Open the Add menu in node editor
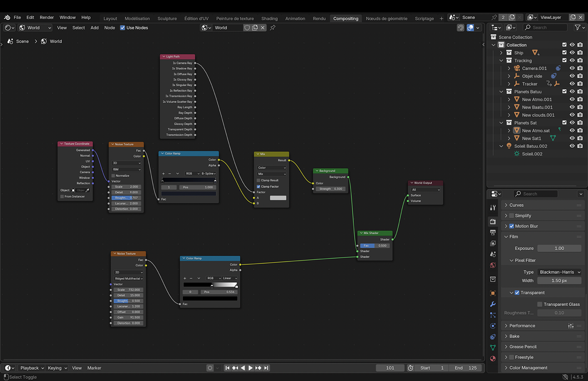The image size is (588, 381). point(94,27)
